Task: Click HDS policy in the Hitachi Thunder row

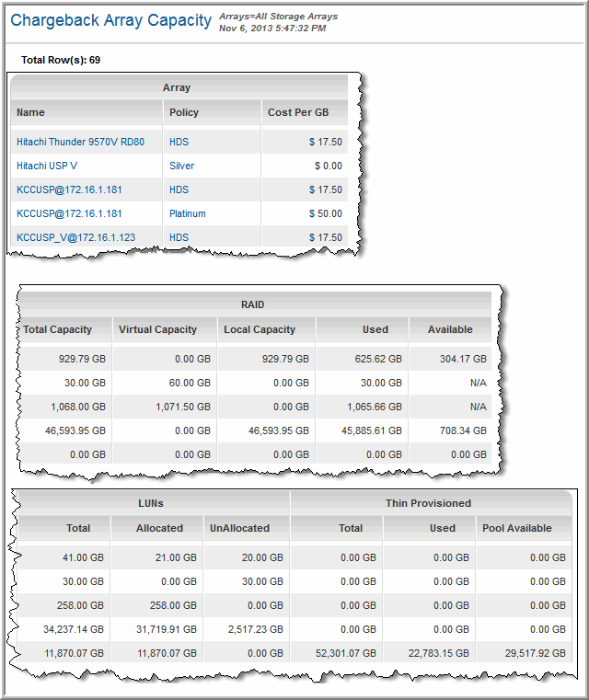Action: [179, 143]
